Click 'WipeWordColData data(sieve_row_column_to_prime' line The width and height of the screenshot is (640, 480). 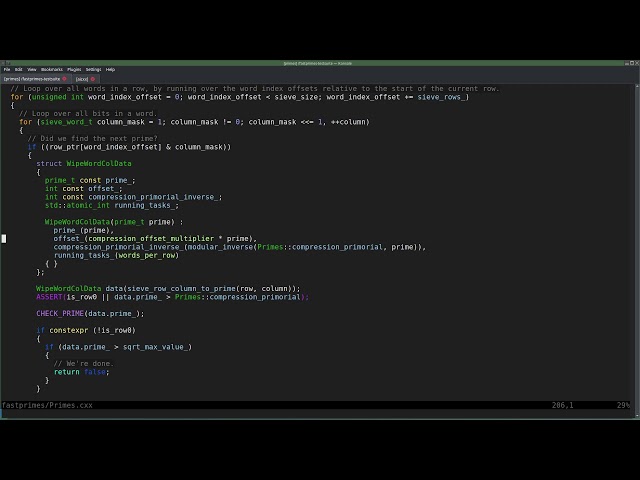[168, 289]
